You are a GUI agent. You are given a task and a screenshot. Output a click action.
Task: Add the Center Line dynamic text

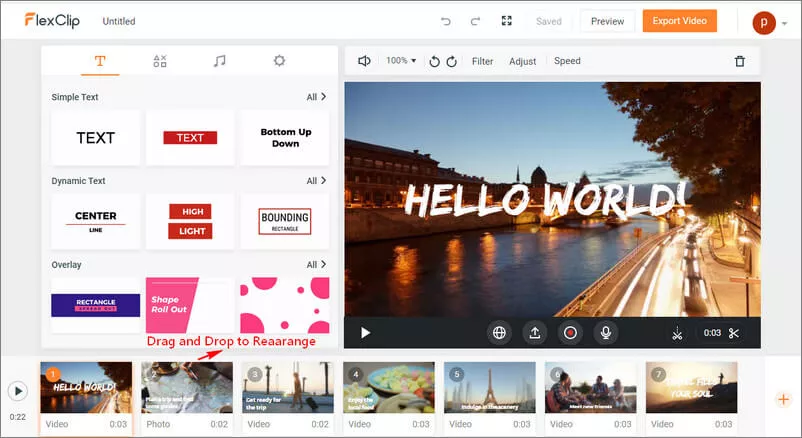[96, 222]
